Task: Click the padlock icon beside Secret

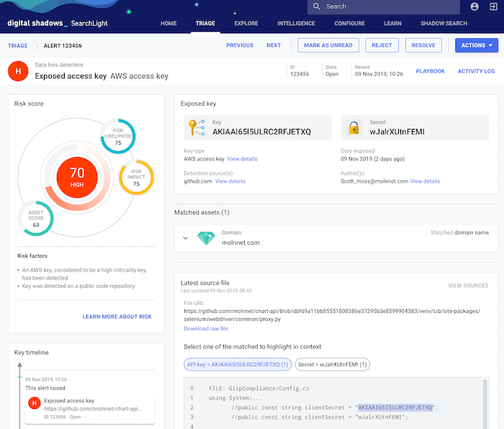Action: pyautogui.click(x=354, y=127)
